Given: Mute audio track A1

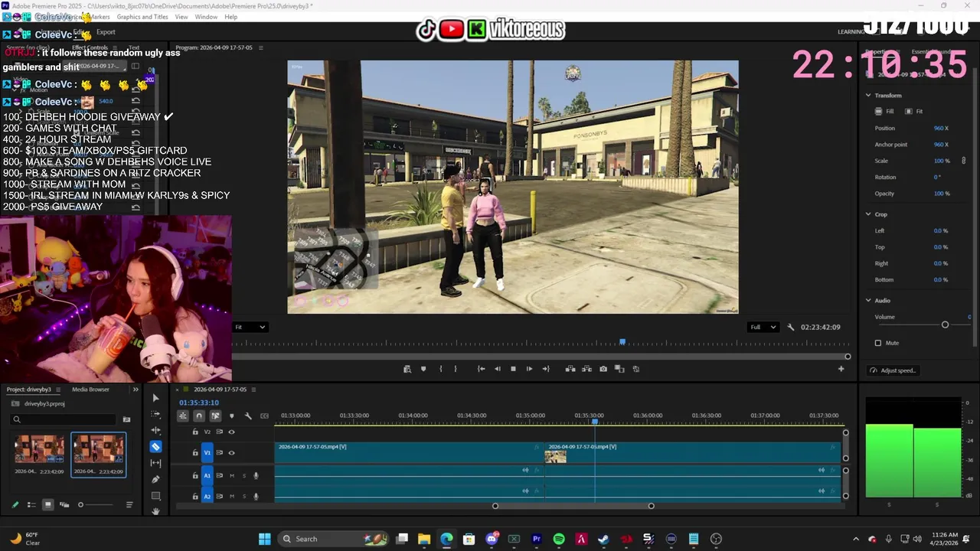Looking at the screenshot, I should click(x=232, y=476).
